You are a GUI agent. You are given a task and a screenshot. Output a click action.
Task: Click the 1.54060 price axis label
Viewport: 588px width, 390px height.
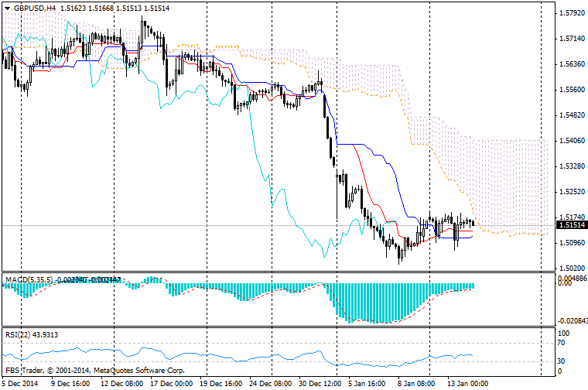(x=572, y=141)
